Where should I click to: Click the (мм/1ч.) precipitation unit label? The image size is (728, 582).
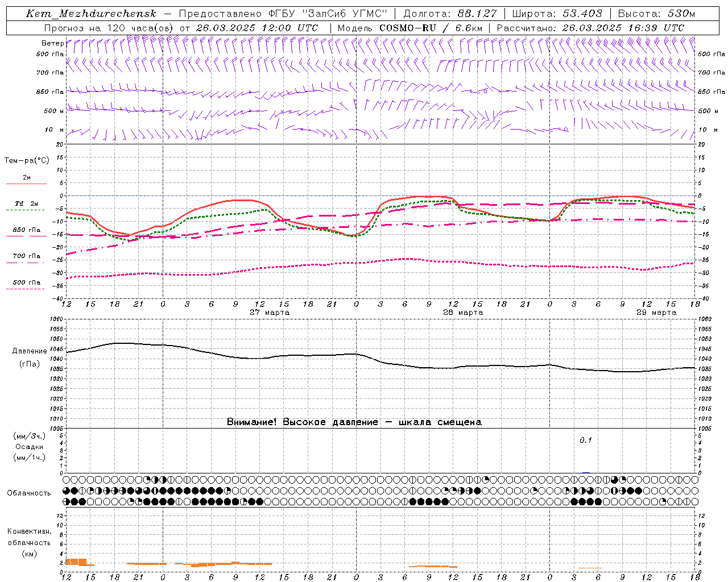coord(30,458)
